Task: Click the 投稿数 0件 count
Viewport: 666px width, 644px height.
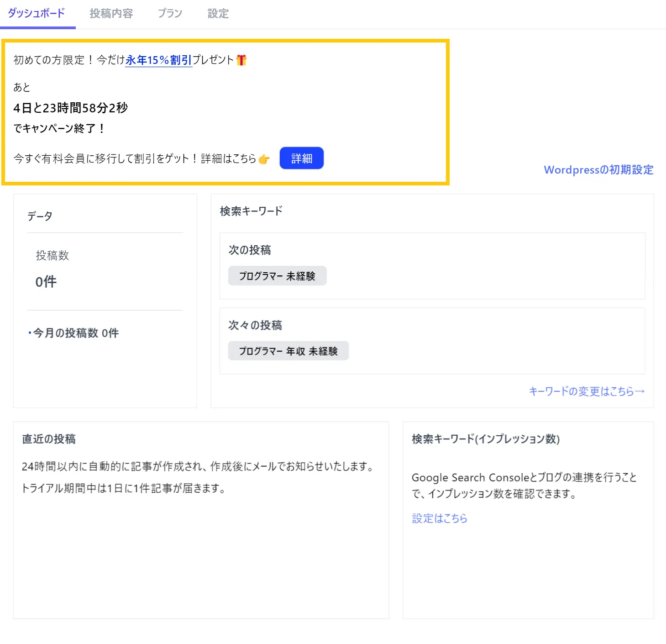Action: click(x=46, y=282)
